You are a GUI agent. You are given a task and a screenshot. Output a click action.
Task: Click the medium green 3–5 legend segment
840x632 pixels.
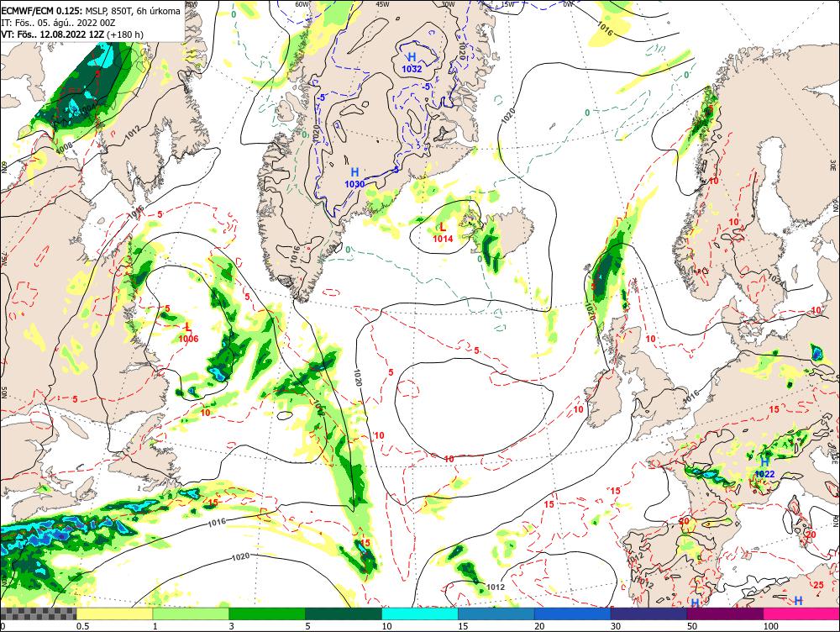click(267, 614)
